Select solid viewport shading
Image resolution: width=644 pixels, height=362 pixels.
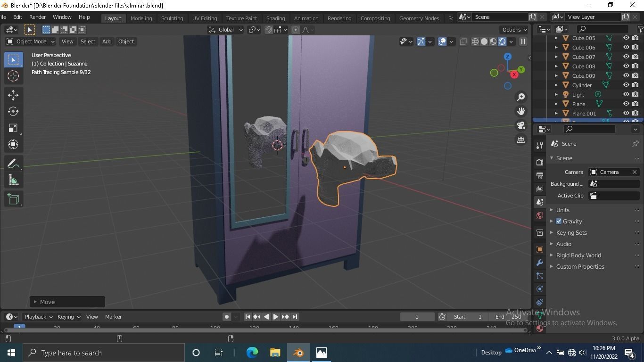pos(484,41)
